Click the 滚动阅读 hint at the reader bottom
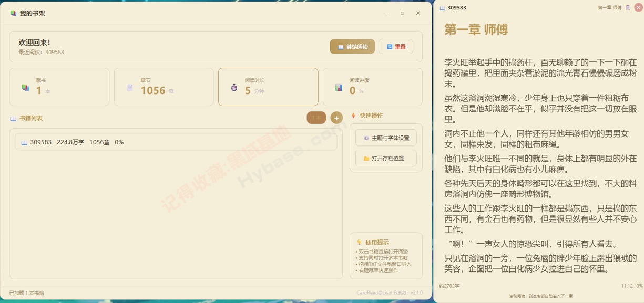The image size is (644, 303). point(540,296)
